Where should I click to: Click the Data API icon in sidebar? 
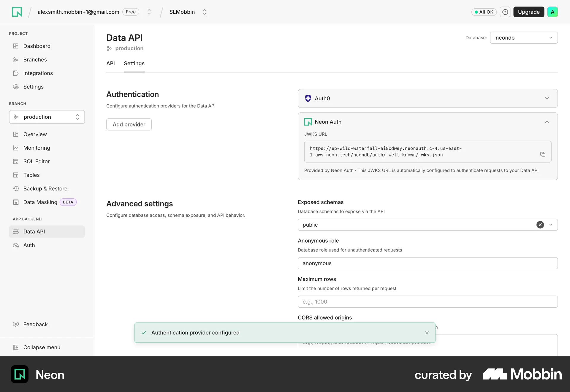pyautogui.click(x=16, y=232)
